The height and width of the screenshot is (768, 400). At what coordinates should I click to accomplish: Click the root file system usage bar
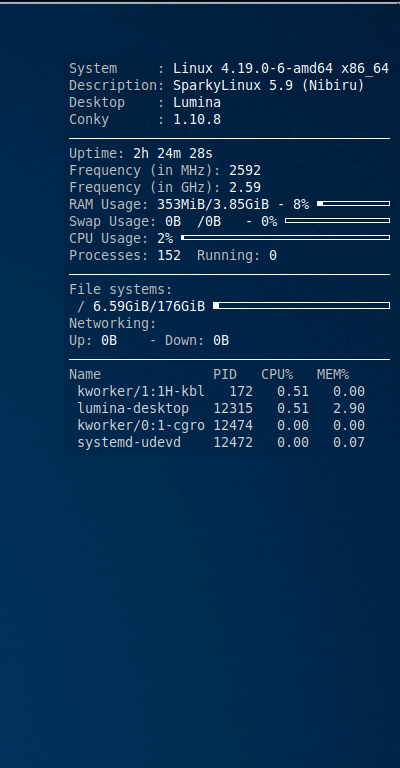point(302,306)
